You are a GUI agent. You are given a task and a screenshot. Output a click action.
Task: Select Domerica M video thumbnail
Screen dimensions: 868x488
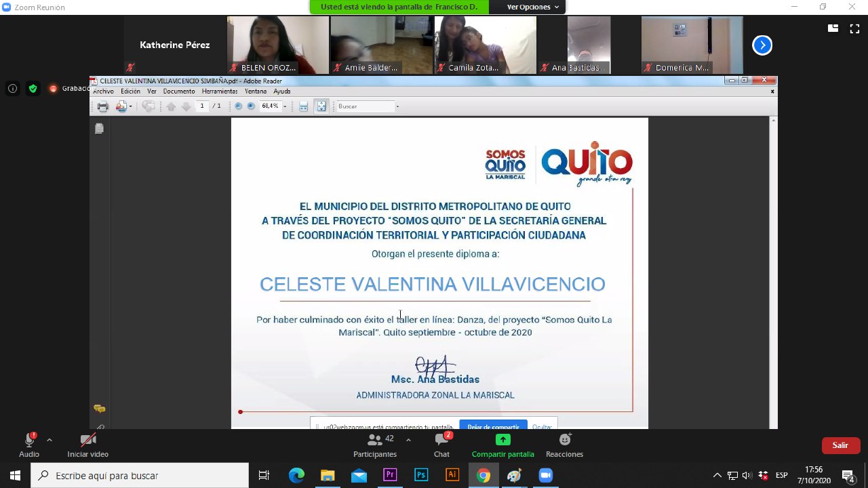point(692,45)
